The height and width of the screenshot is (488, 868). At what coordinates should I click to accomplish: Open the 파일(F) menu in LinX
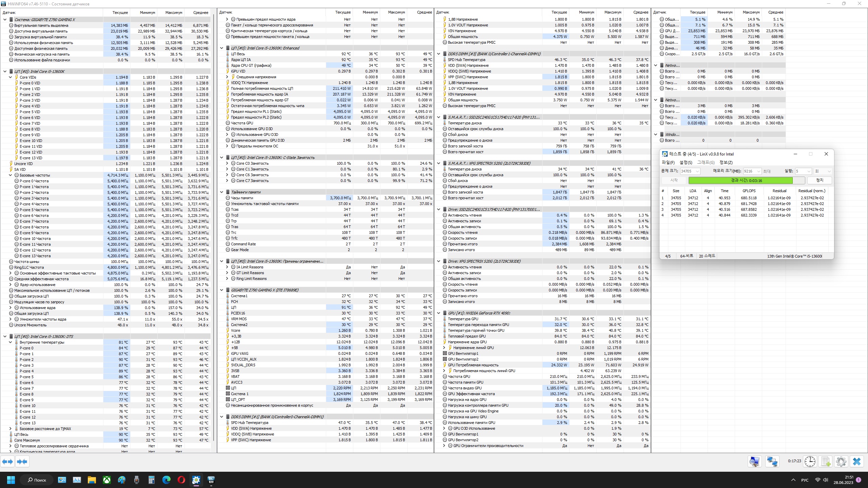coord(668,163)
